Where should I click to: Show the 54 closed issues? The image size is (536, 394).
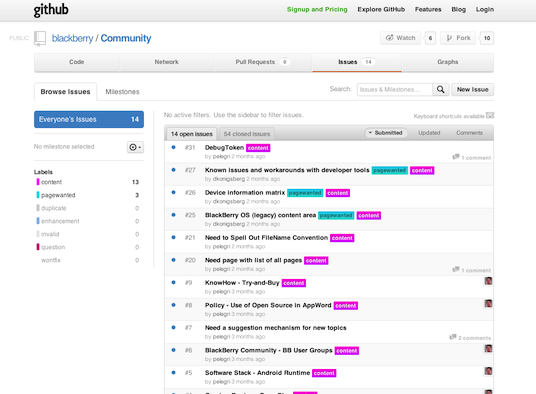coord(247,134)
